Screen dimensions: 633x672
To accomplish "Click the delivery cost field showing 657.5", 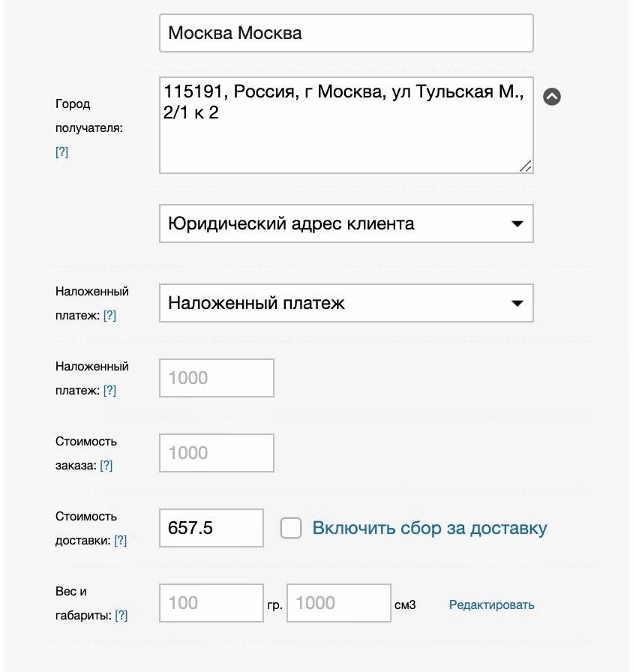I will pyautogui.click(x=211, y=528).
